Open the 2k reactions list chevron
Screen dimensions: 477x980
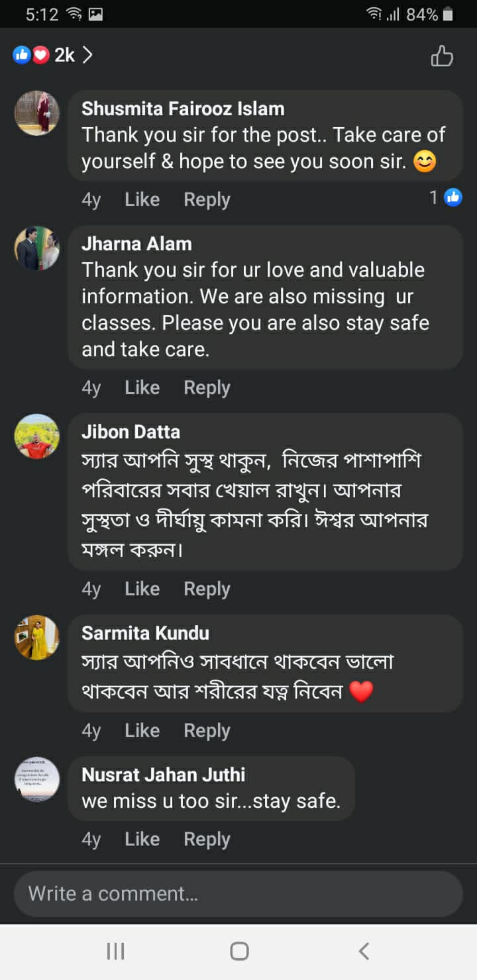[87, 56]
